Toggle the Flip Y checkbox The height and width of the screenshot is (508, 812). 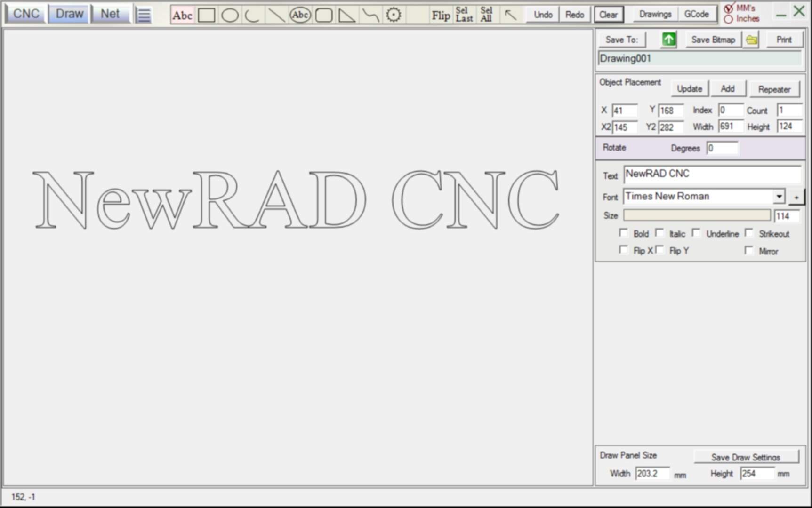[x=659, y=250]
